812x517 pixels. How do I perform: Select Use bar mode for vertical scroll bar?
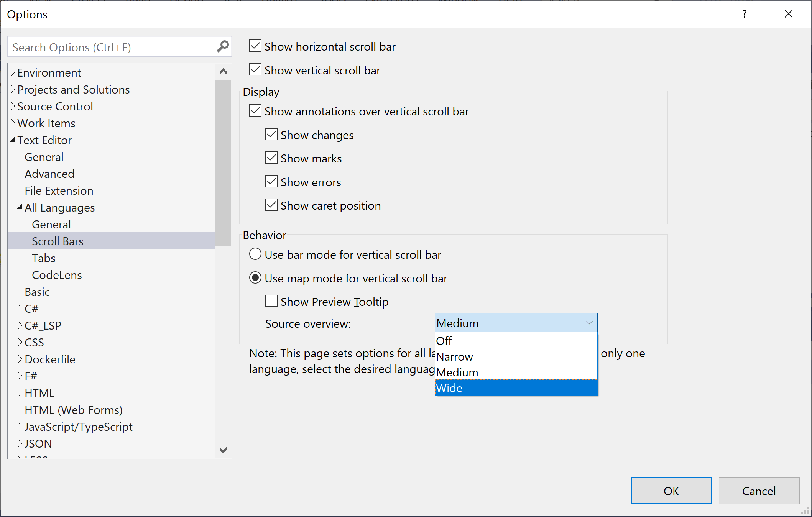(255, 254)
